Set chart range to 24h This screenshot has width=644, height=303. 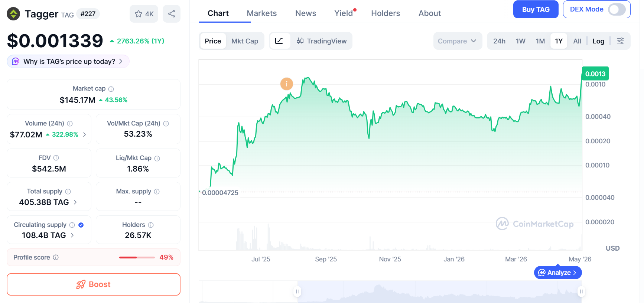pyautogui.click(x=499, y=41)
